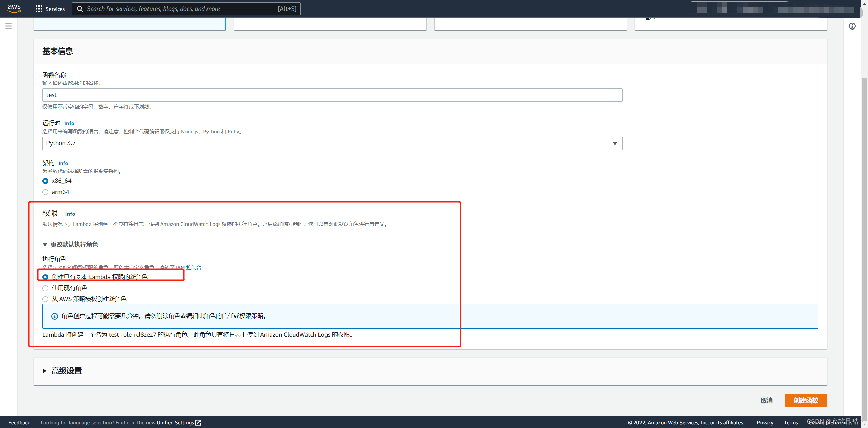Image resolution: width=868 pixels, height=428 pixels.
Task: Choose 从 AWS 策略模板创建新角色 option
Action: point(45,299)
